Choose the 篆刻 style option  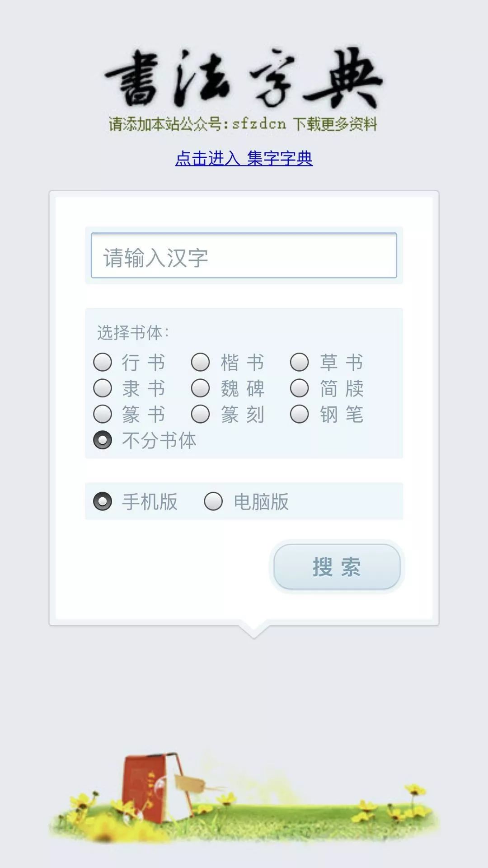201,414
